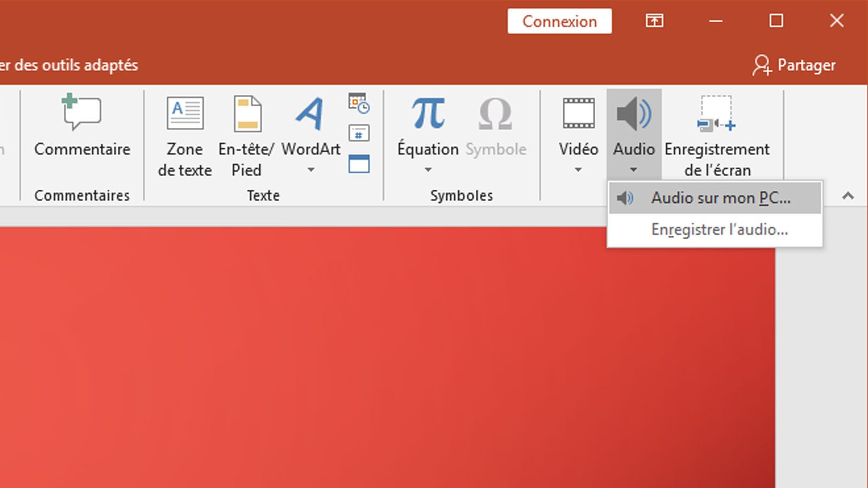Open the WordArt dropdown arrow
868x488 pixels.
coord(311,170)
